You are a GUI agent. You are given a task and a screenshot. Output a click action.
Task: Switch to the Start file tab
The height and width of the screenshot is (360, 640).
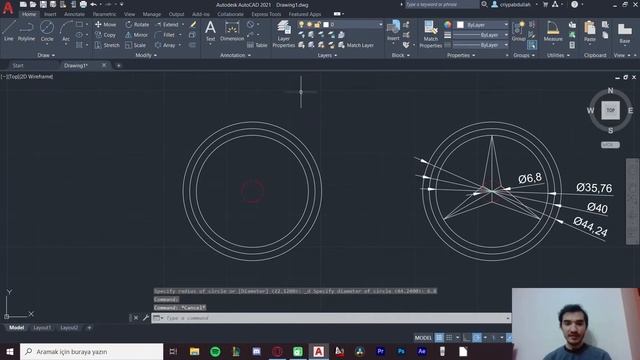click(18, 65)
